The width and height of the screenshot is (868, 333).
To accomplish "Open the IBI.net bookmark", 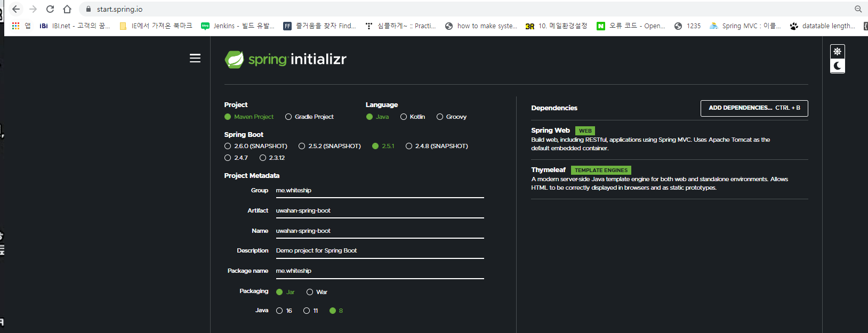I will tap(75, 26).
